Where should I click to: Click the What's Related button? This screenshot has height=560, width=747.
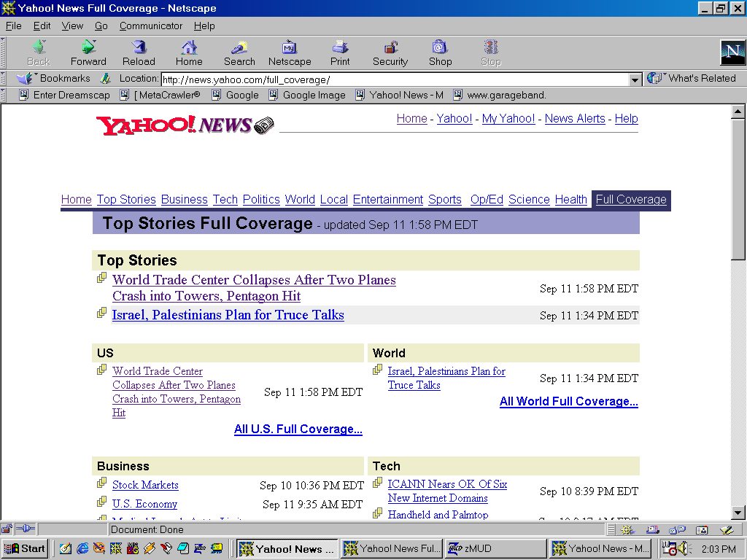click(x=692, y=79)
